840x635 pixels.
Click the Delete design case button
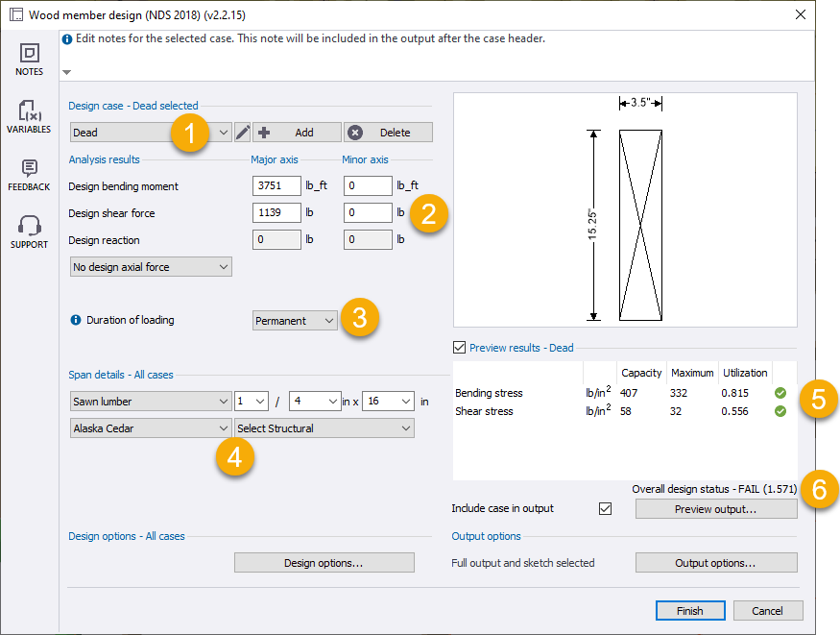point(388,133)
